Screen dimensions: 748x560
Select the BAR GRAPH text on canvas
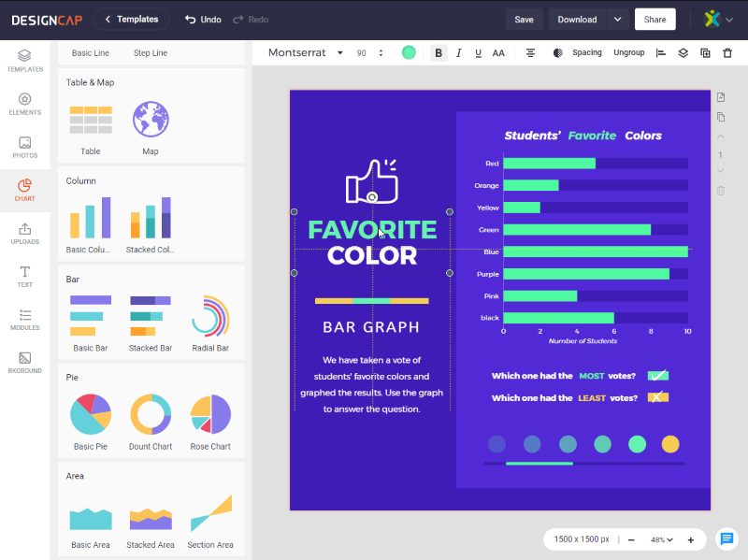click(x=371, y=327)
